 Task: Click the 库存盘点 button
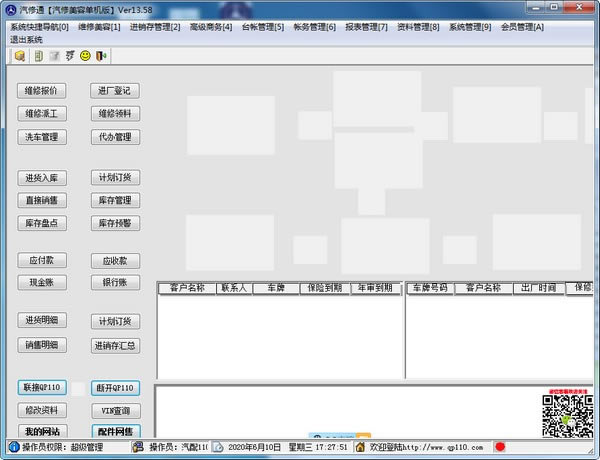pos(42,223)
